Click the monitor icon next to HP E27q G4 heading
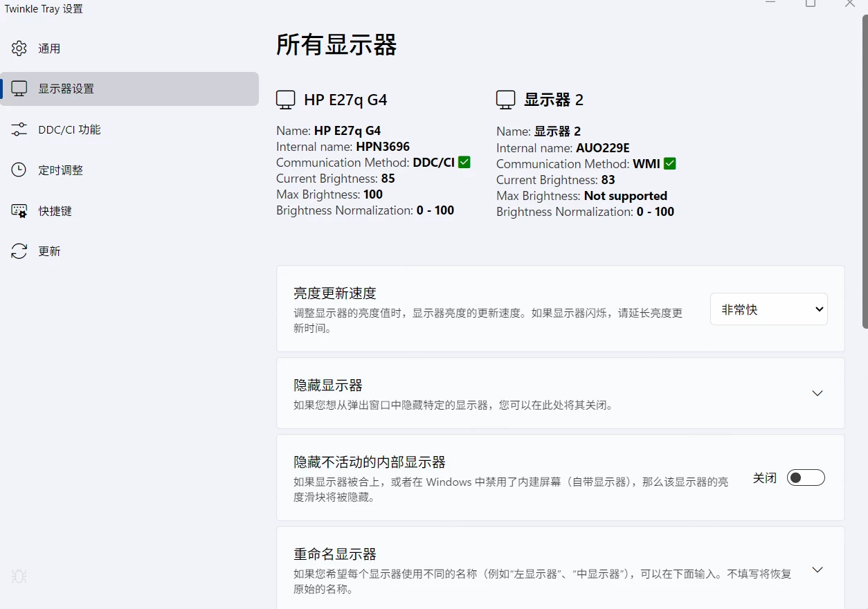This screenshot has width=868, height=609. click(286, 100)
